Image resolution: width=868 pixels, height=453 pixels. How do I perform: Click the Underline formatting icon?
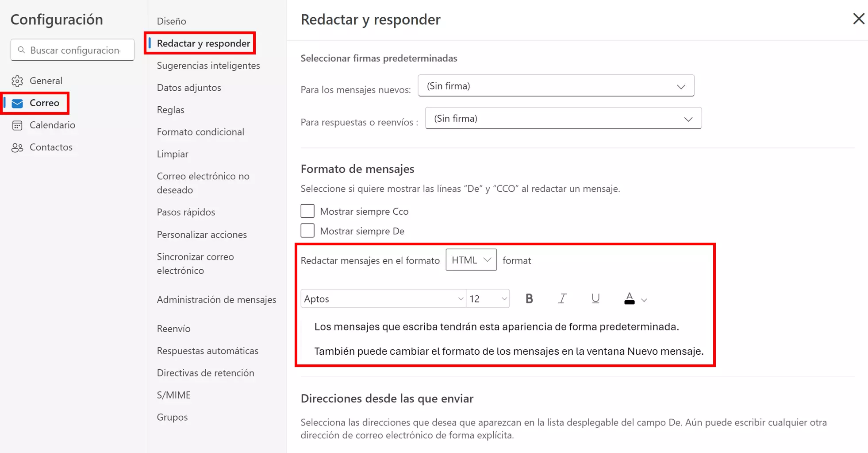pyautogui.click(x=595, y=299)
